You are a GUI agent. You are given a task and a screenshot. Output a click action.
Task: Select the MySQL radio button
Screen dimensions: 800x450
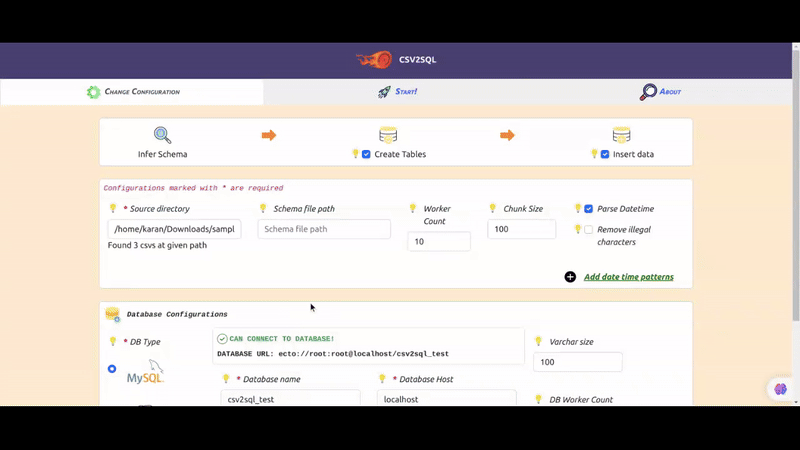coord(112,369)
